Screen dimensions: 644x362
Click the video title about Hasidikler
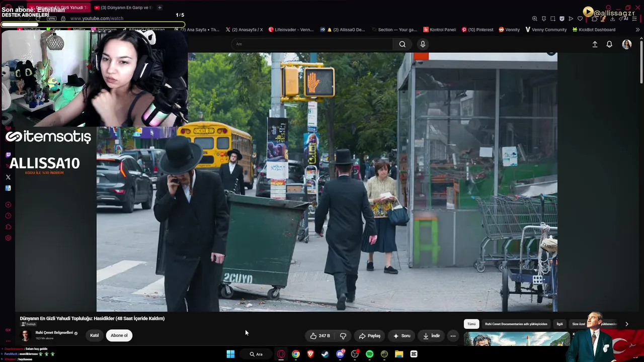click(x=92, y=318)
